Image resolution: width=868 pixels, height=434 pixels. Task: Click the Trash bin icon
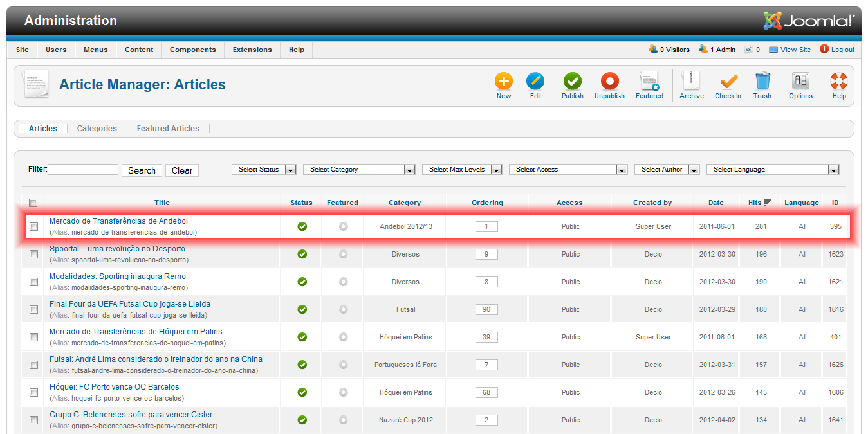(762, 82)
